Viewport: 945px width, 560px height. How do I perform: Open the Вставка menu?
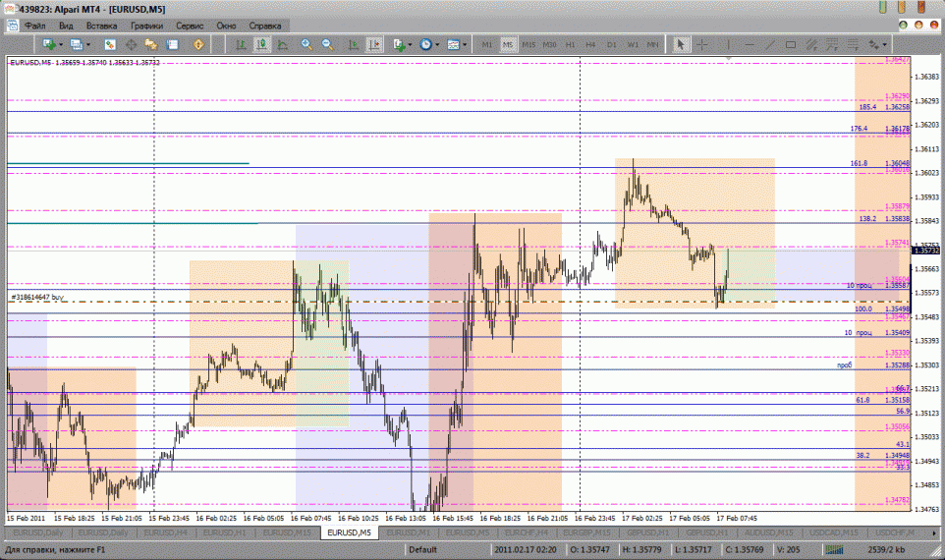tap(101, 26)
